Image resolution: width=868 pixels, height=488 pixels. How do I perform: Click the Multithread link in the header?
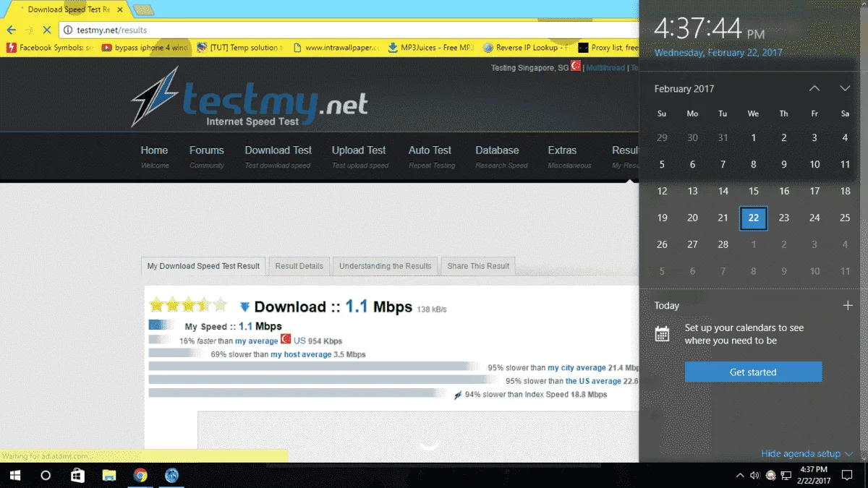pyautogui.click(x=606, y=68)
